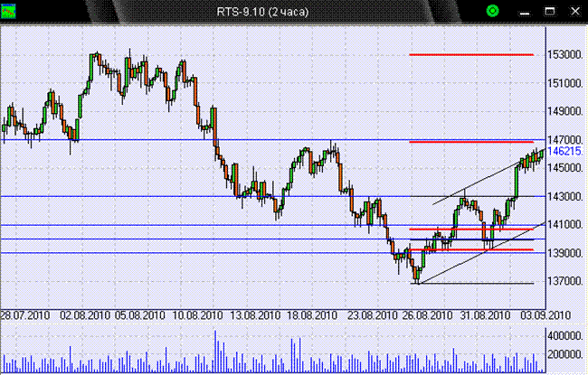This screenshot has width=588, height=375.
Task: Click the 400000 volume axis label
Action: (x=564, y=336)
